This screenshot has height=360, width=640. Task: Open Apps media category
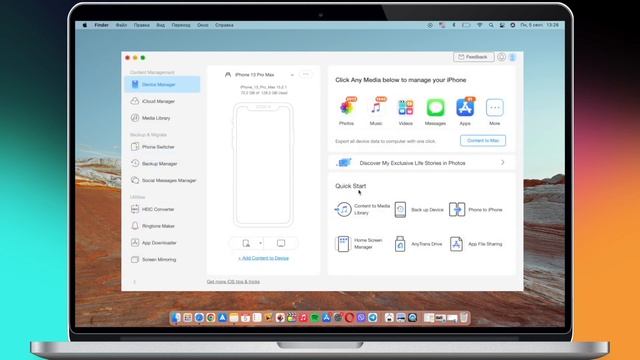tap(465, 111)
